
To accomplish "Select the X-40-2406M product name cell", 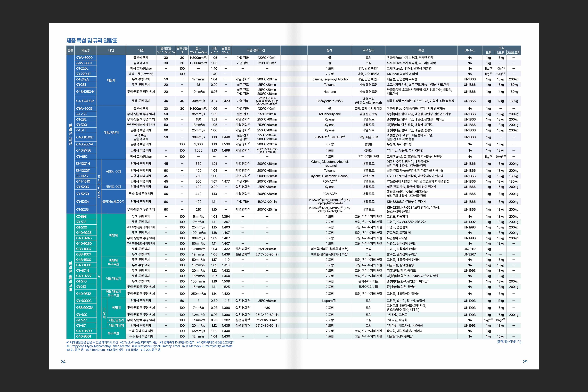I will 85,101.
